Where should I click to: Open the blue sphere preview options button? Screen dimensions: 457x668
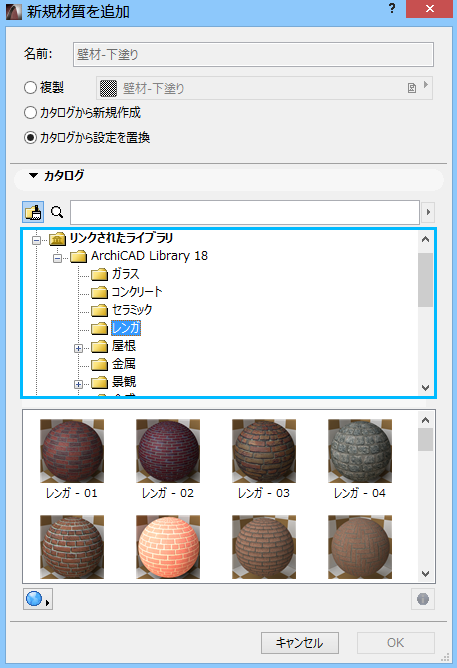(x=37, y=599)
